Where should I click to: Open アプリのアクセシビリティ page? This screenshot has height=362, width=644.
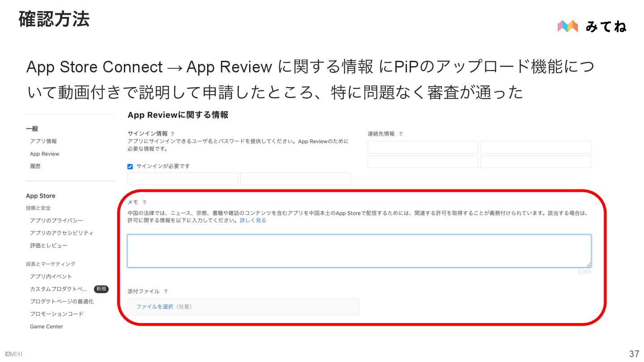tap(62, 233)
